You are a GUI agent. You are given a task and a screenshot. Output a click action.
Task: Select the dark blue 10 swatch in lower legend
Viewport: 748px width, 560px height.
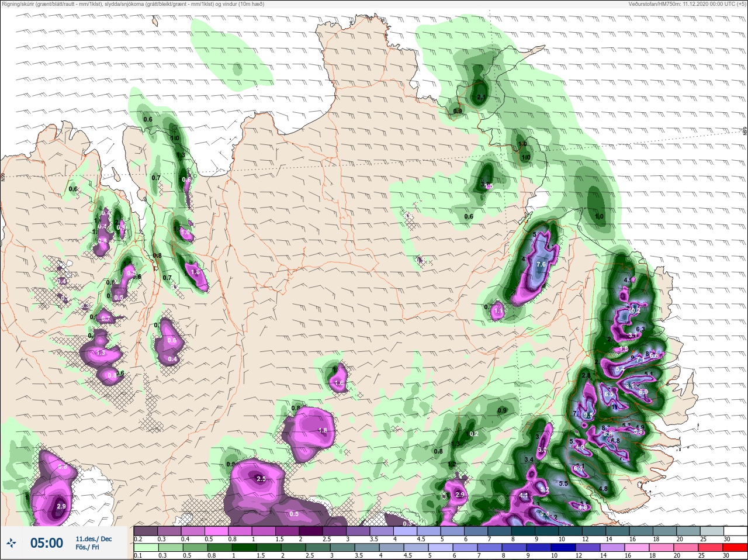tap(564, 548)
